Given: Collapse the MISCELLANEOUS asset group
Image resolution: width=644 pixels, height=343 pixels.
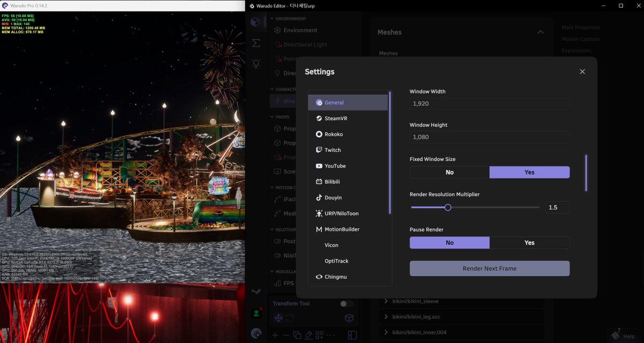Looking at the screenshot, I should 272,271.
